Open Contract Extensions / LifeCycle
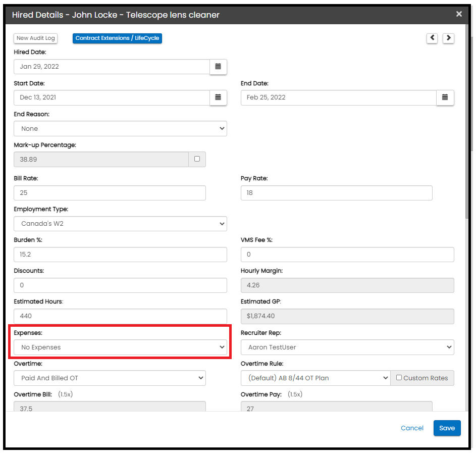 tap(117, 38)
